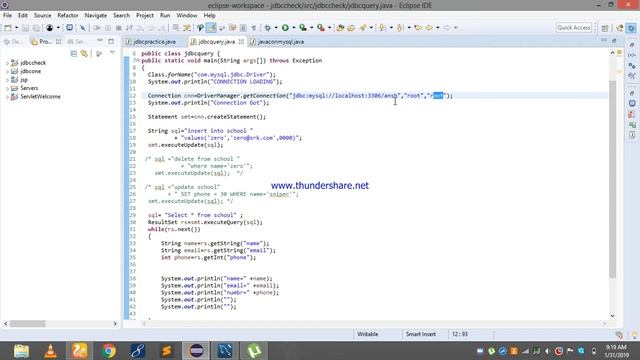Click Next Annotation toolbar icon
The height and width of the screenshot is (360, 640).
tap(382, 28)
